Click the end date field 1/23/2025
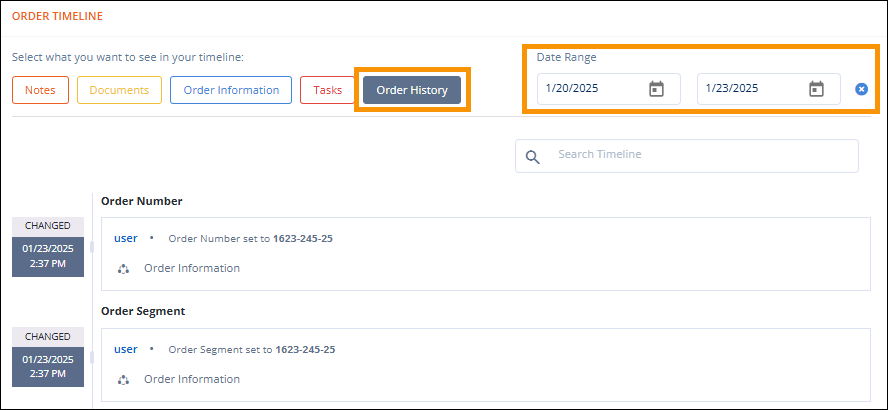888x410 pixels. tap(750, 89)
